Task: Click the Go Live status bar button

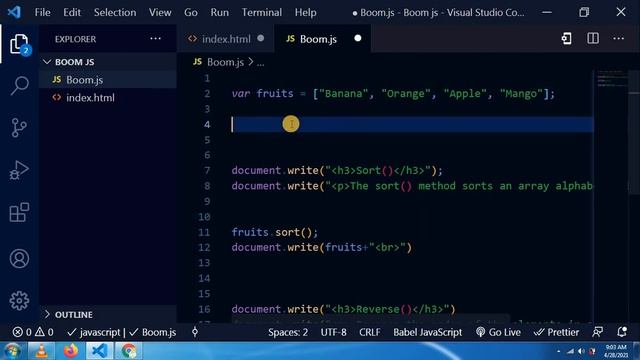Action: coord(498,332)
